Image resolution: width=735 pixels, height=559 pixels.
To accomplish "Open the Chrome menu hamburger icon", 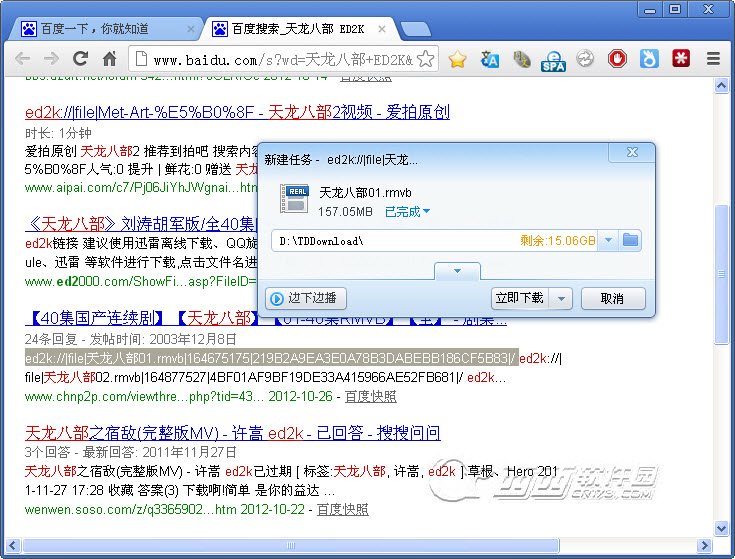I will click(713, 59).
